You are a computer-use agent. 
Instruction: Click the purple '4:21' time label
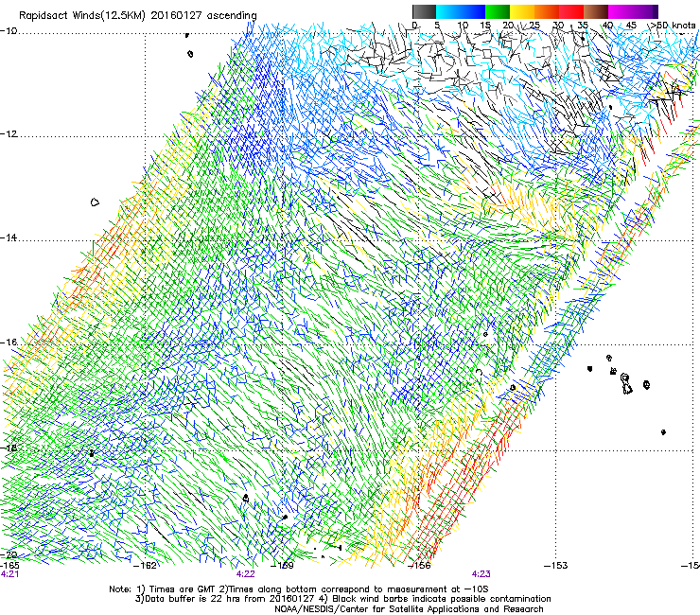click(9, 574)
